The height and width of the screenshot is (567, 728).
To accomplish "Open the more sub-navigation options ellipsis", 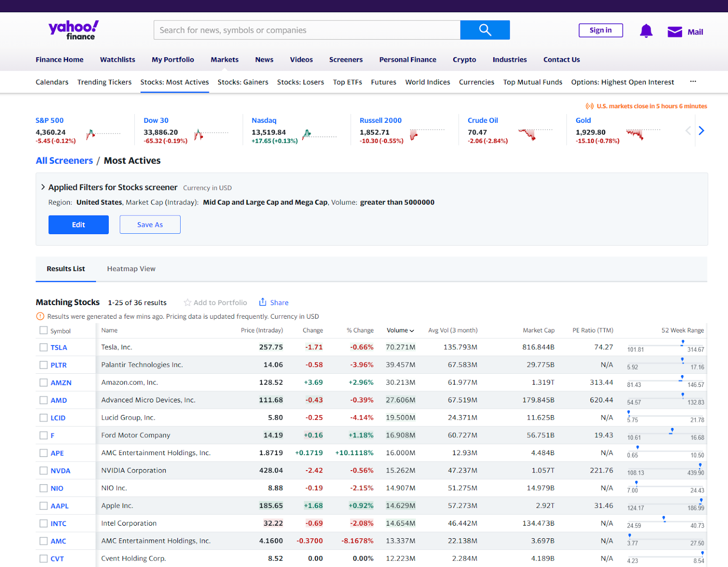I will (693, 81).
